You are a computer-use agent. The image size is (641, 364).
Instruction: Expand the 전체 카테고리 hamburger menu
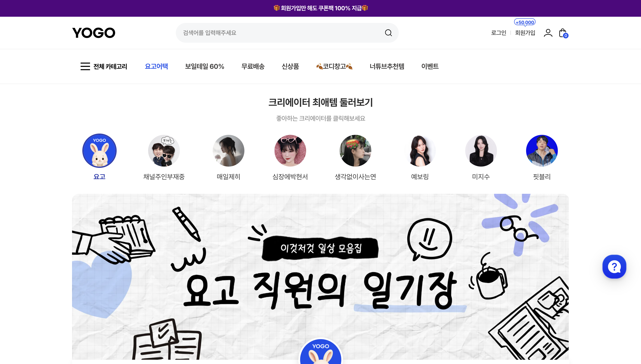tap(104, 66)
